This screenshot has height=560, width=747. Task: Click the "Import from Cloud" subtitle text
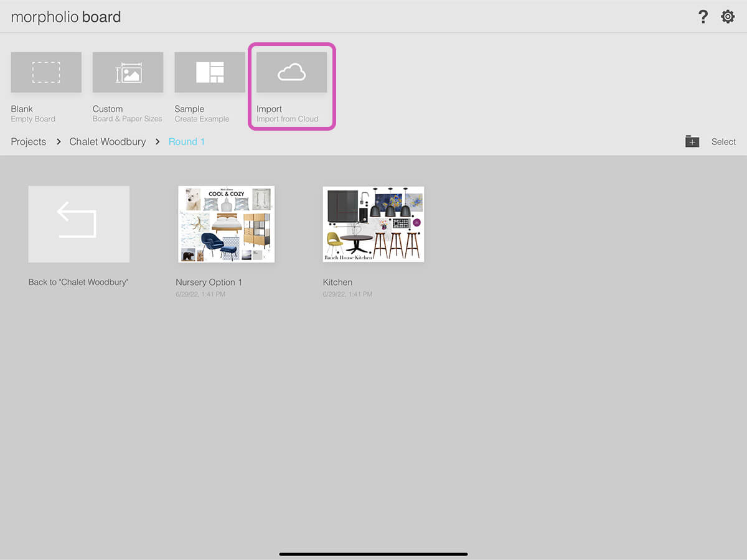click(x=288, y=119)
